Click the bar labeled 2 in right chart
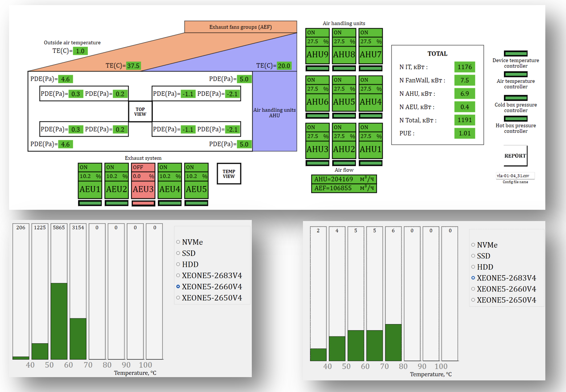This screenshot has width=566, height=392. tap(318, 355)
